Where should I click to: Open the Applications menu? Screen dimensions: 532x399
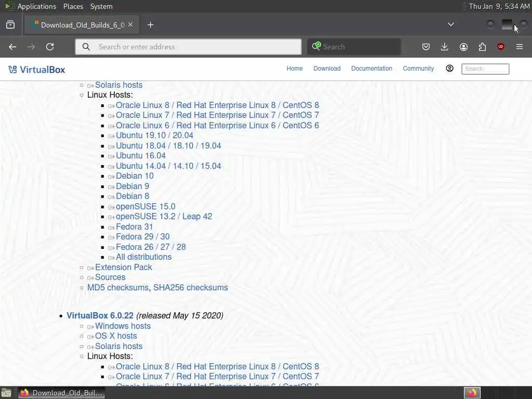click(37, 6)
